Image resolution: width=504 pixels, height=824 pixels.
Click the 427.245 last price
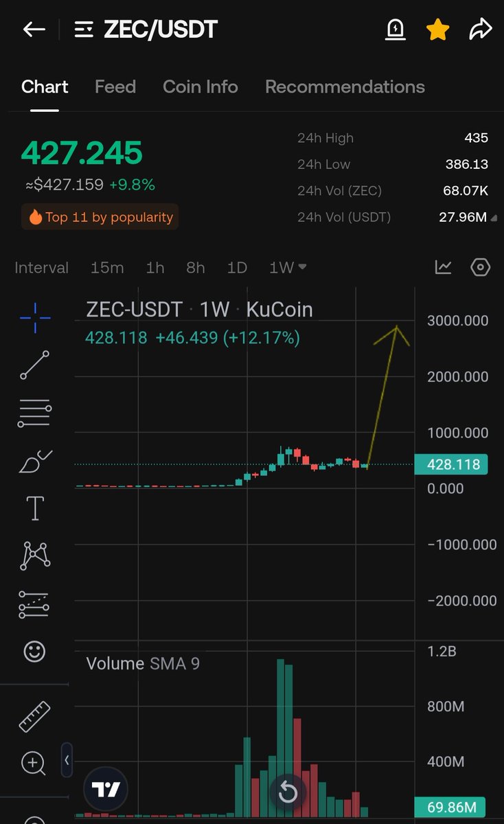pyautogui.click(x=82, y=152)
